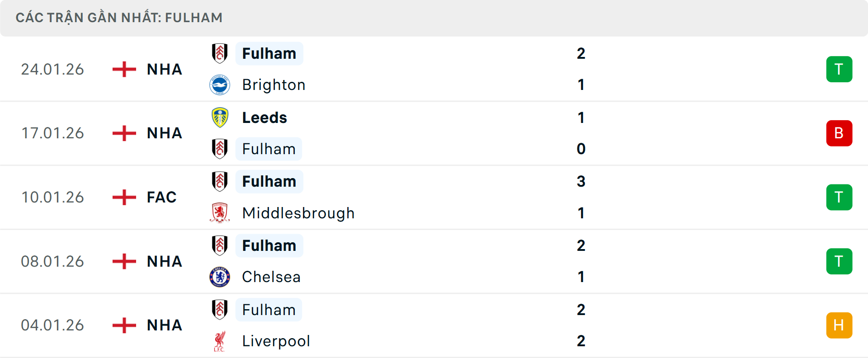The width and height of the screenshot is (868, 358).
Task: Click the Chelsea club crest
Action: pyautogui.click(x=220, y=277)
